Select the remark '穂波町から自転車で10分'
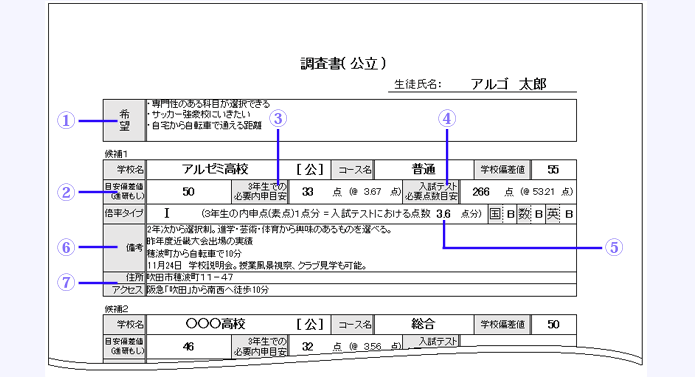 194,253
